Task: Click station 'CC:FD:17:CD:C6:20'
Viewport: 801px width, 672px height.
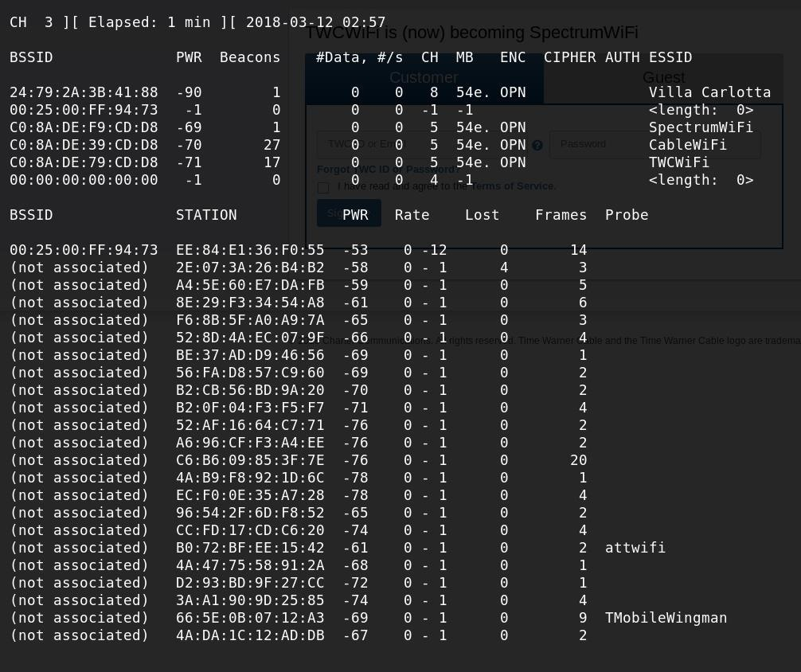Action: (250, 530)
